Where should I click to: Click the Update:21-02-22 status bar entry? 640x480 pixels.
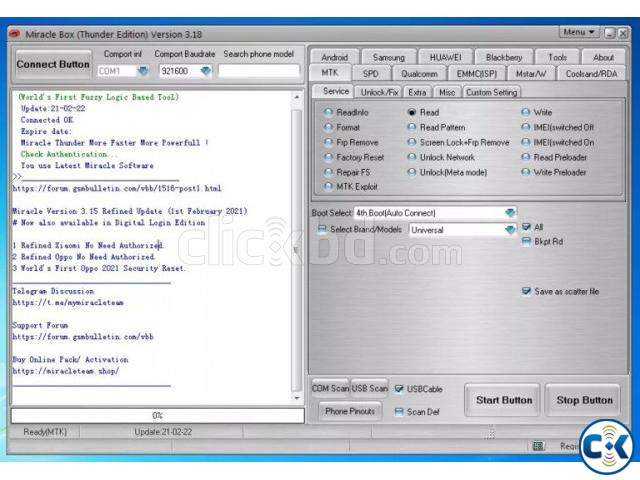click(163, 431)
